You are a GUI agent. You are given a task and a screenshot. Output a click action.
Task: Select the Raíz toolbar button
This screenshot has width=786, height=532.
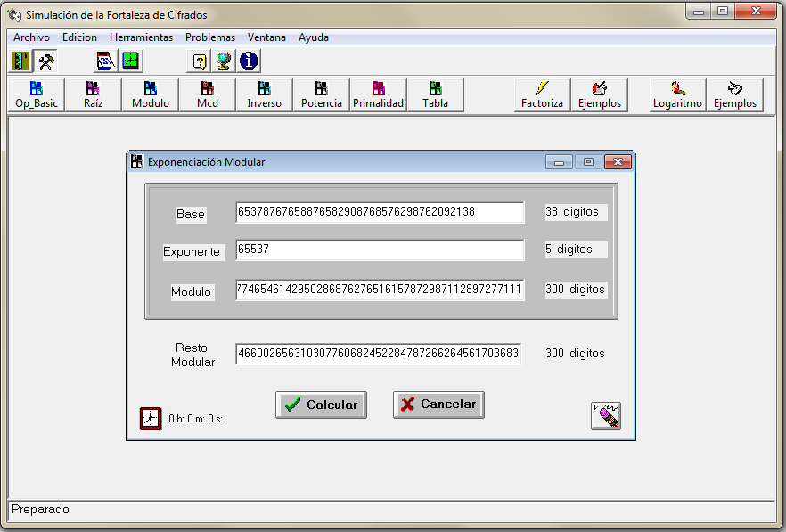point(93,95)
